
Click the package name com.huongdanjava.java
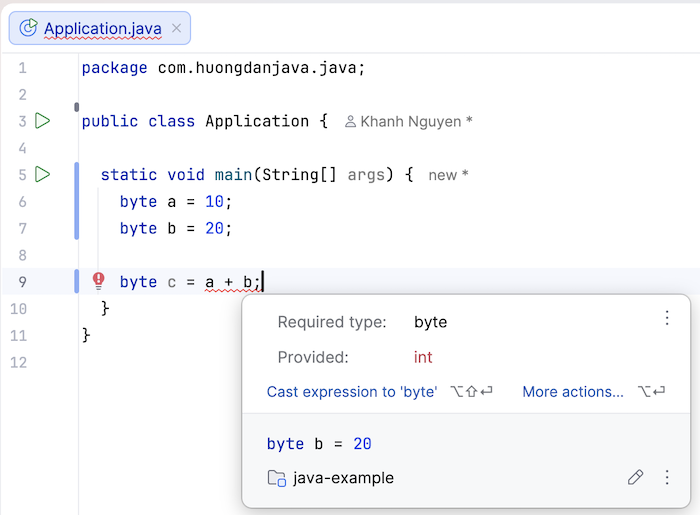(x=257, y=68)
